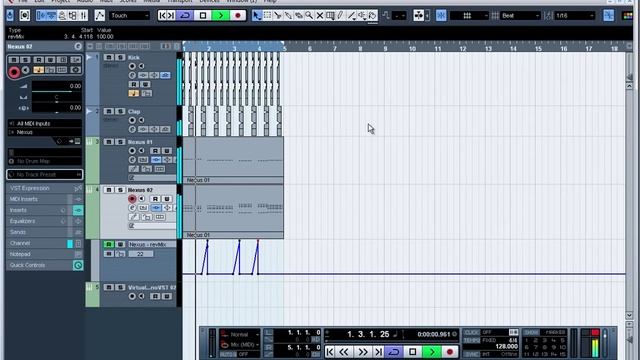Enable record on Nexus 02 track

coord(132,199)
